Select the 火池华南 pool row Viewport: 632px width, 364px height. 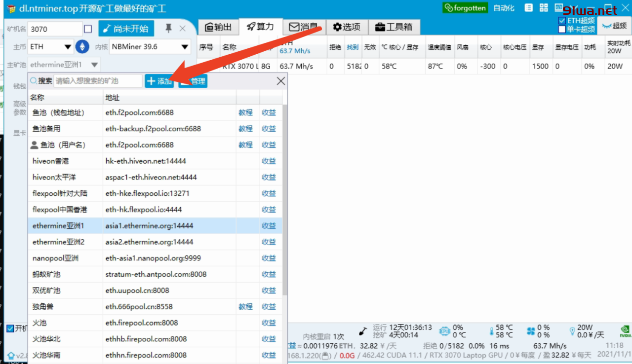tap(155, 355)
